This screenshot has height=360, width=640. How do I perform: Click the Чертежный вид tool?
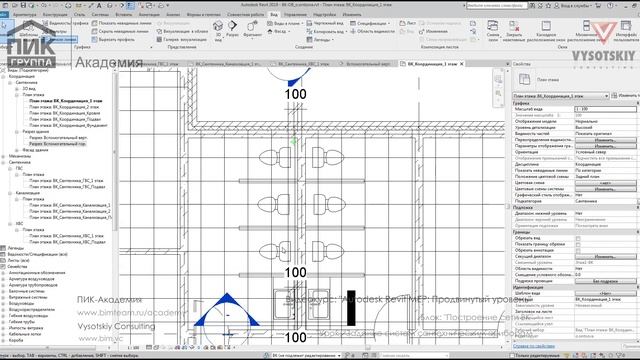[x=325, y=23]
